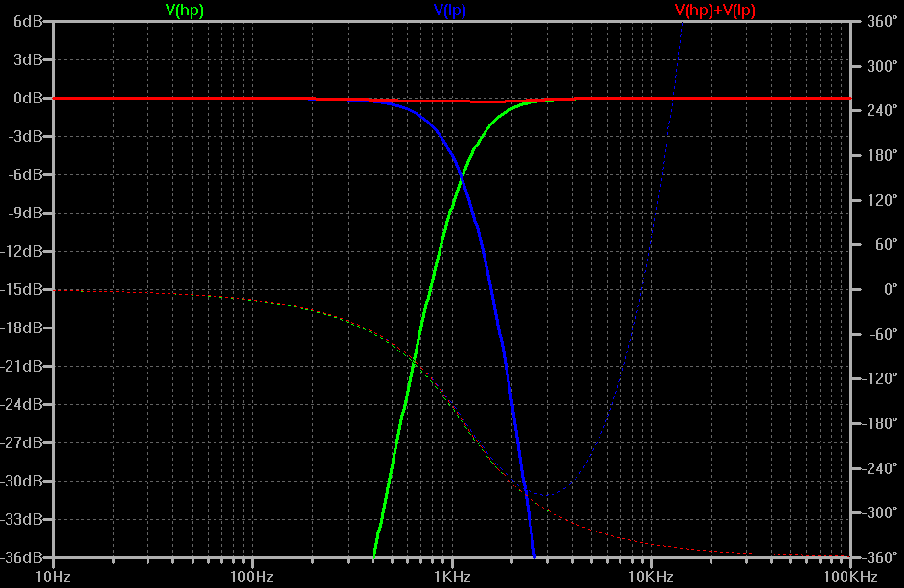
Task: Click the -6dB magnitude axis label
Action: tap(25, 174)
